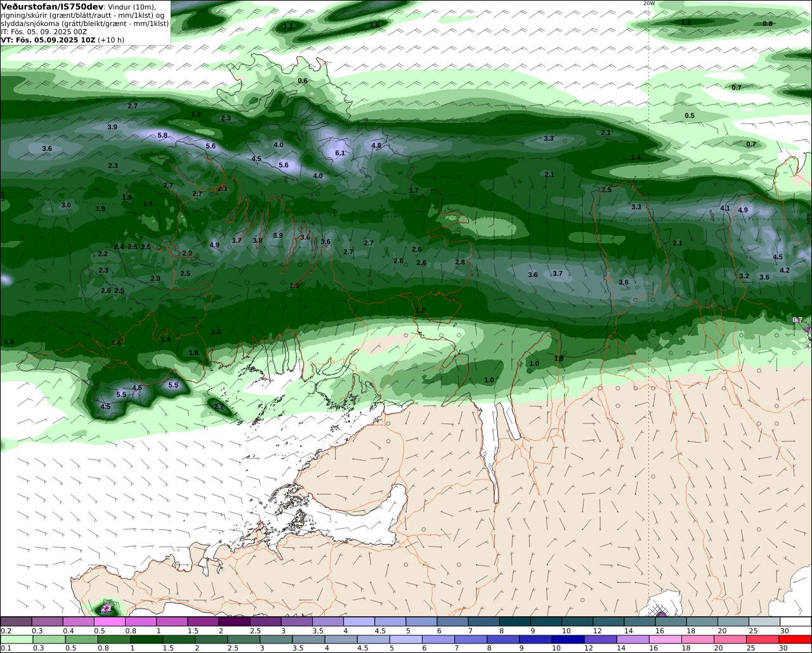Click the 4.6 value in the southwest rain cell
The image size is (812, 653).
click(x=137, y=387)
